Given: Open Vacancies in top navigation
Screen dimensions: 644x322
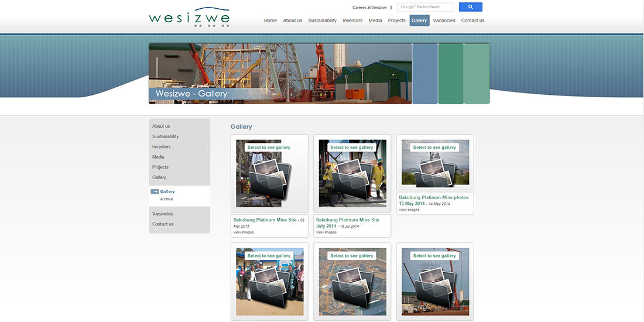Looking at the screenshot, I should [x=444, y=20].
